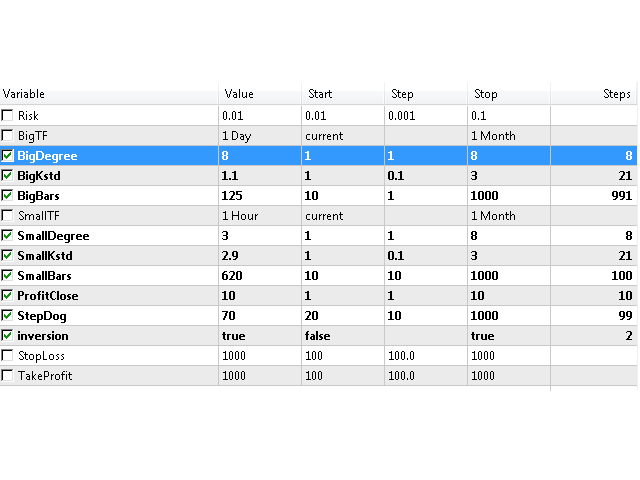Open the inversion value 'true' dropdown
This screenshot has height=480, width=640.
point(258,336)
